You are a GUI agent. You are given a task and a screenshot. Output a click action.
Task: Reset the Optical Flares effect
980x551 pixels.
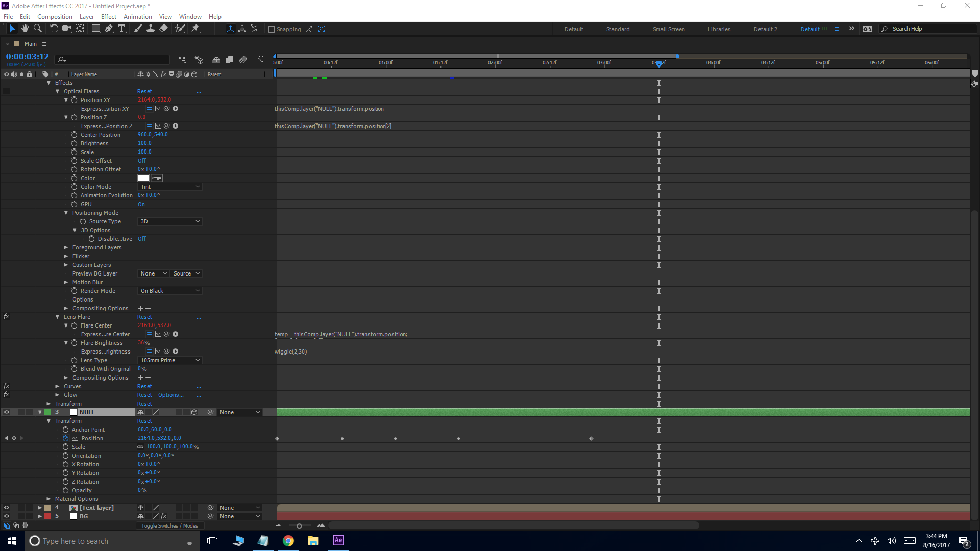coord(144,91)
